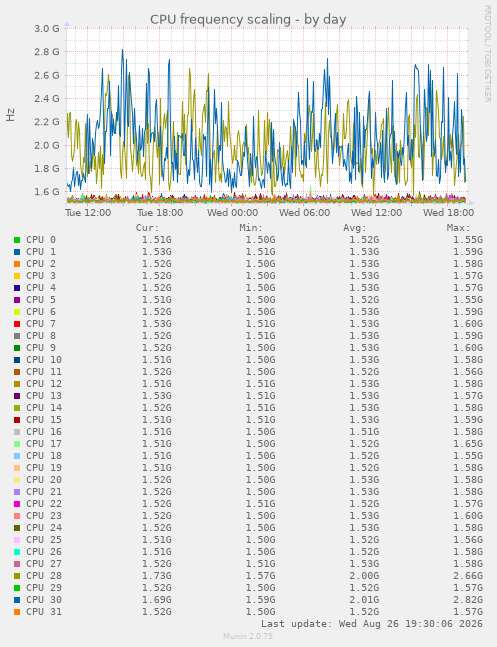Click the 1.65G max value for CPU 17
Viewport: 497px width, 647px height.
468,444
